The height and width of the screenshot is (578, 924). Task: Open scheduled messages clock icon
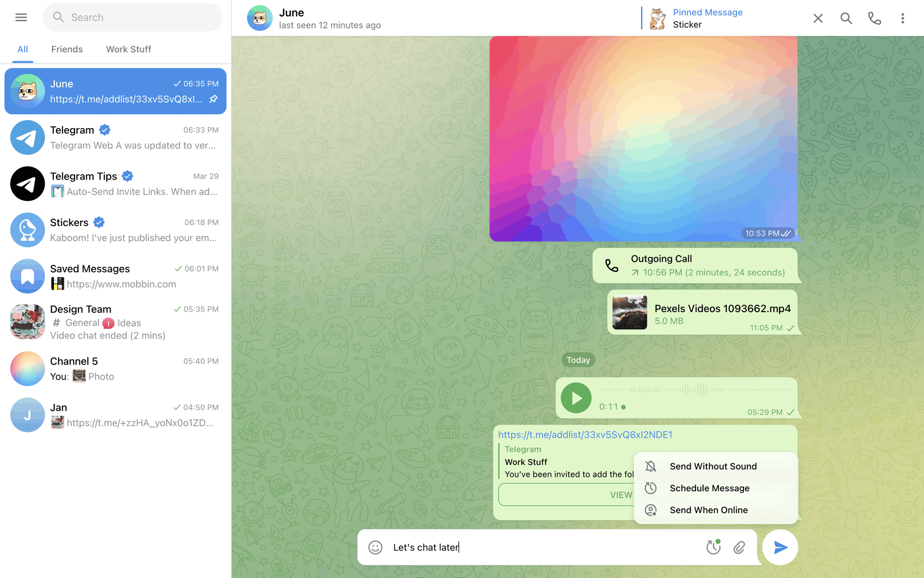(713, 547)
